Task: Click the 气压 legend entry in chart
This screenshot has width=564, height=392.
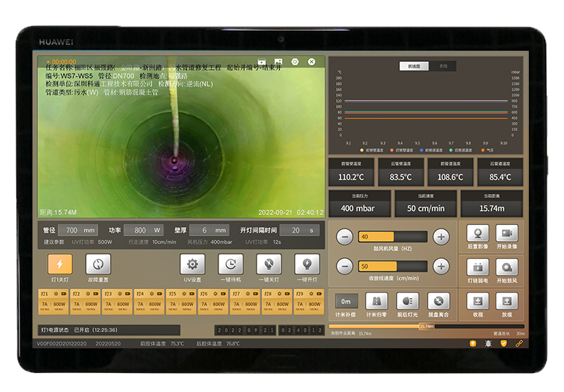Action: tap(487, 150)
